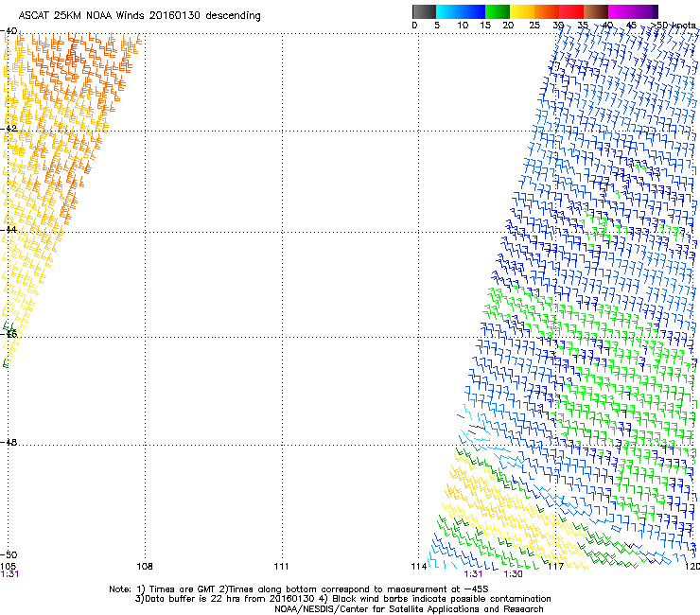Click the '25' legend scale value
The height and width of the screenshot is (615, 700).
(534, 26)
